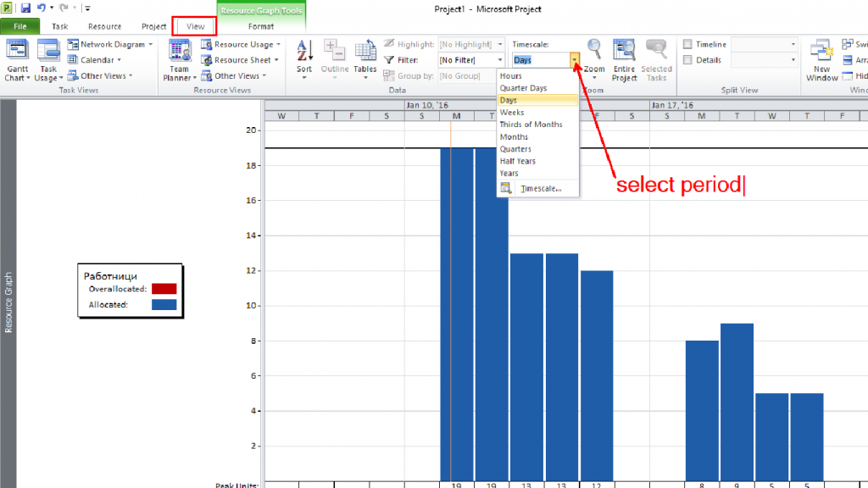This screenshot has width=868, height=488.
Task: Enable the Details checkbox
Action: [687, 60]
